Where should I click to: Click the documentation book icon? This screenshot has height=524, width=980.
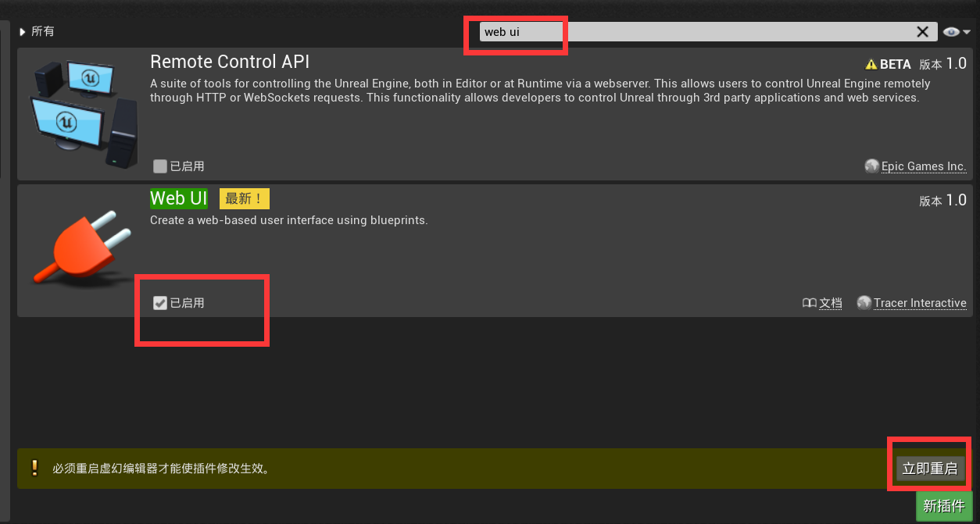(810, 303)
